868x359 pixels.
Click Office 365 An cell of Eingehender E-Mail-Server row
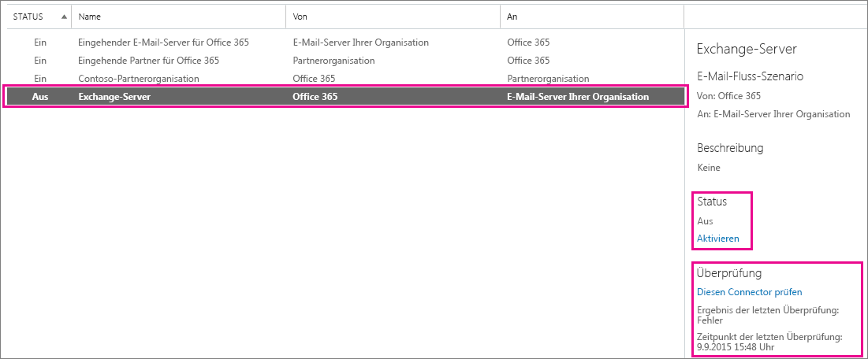[x=528, y=42]
